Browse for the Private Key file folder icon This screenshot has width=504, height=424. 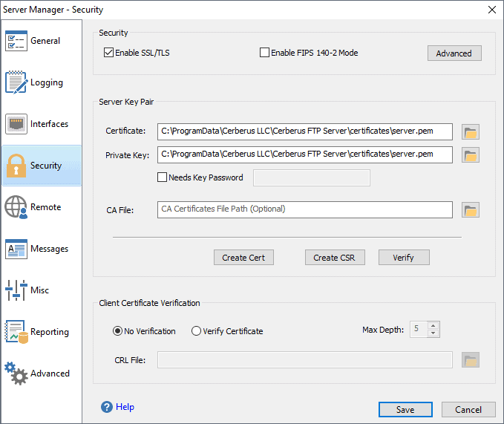(x=471, y=155)
